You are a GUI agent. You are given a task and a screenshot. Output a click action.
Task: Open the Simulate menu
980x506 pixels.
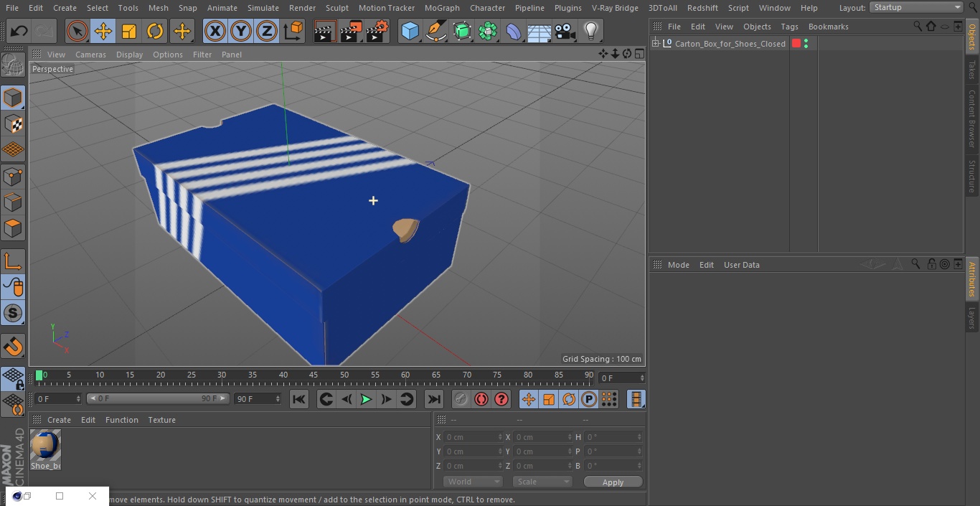(x=263, y=8)
